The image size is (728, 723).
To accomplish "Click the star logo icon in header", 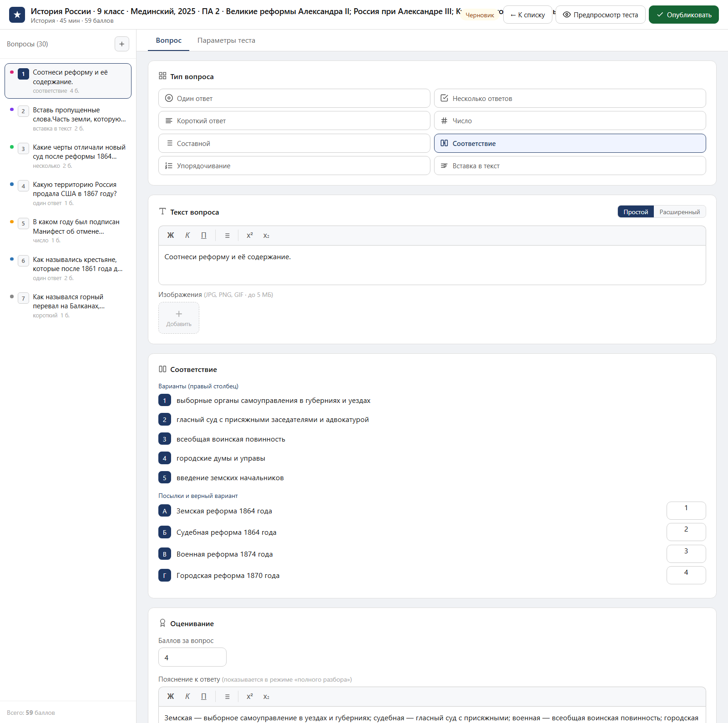I will click(x=17, y=15).
